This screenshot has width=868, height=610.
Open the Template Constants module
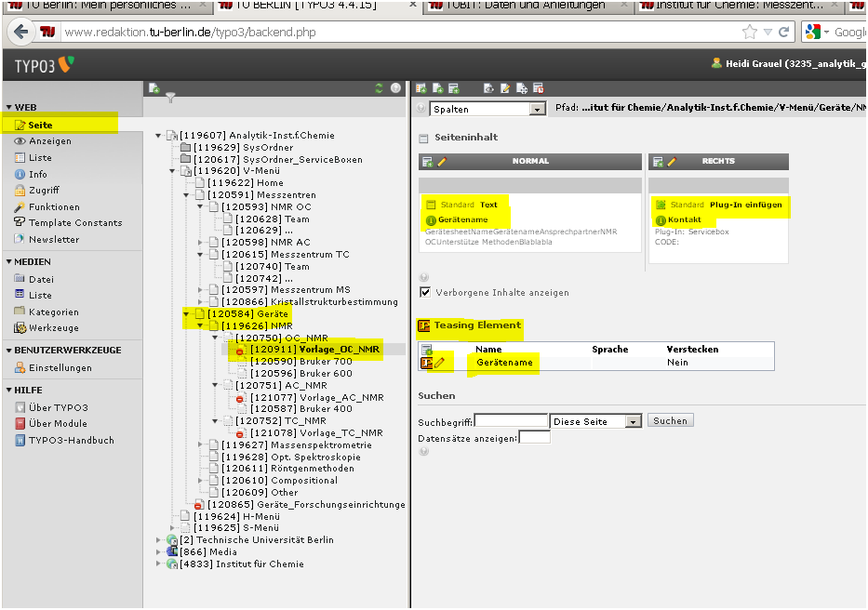(74, 223)
